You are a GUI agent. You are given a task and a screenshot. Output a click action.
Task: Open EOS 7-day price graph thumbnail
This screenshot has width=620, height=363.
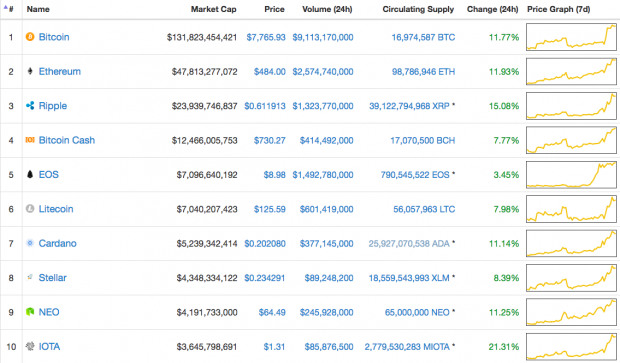571,174
